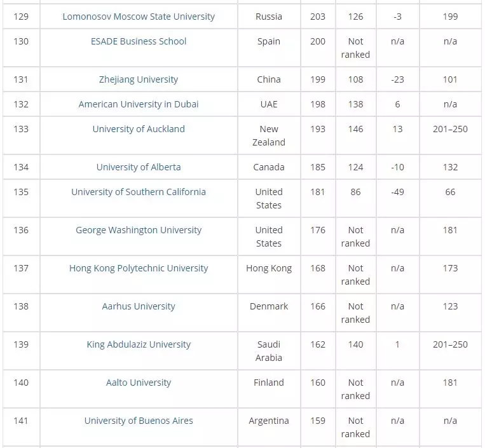Select American University in Dubai link

point(139,104)
